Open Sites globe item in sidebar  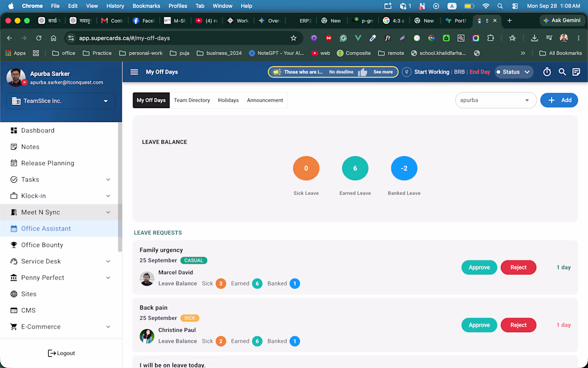point(60,294)
